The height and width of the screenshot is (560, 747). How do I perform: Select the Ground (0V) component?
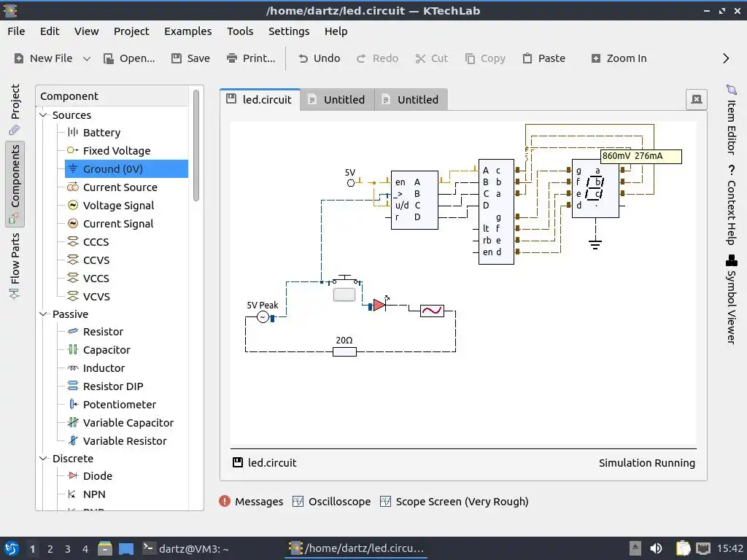coord(126,169)
